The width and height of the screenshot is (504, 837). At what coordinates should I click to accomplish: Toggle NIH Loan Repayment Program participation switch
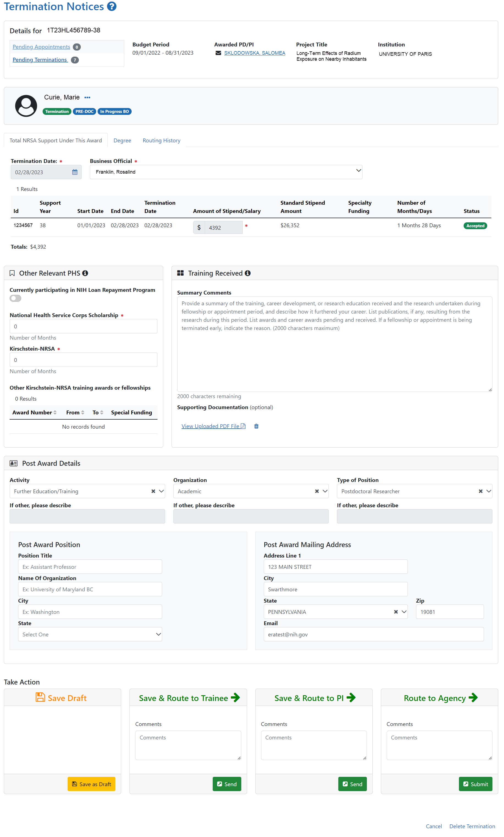15,298
